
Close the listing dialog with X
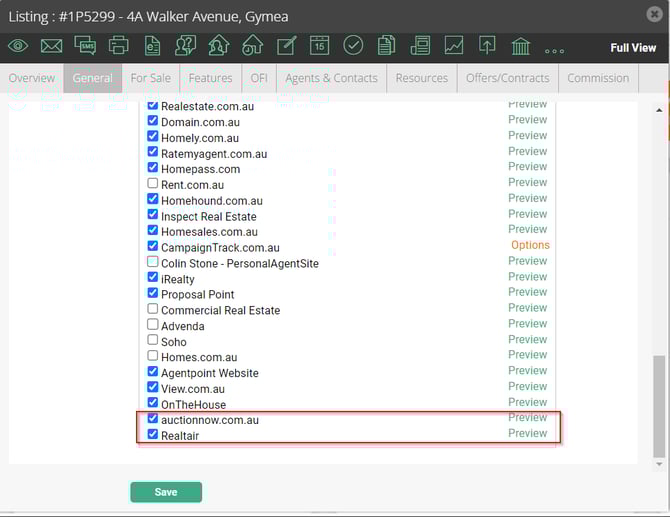coord(654,15)
